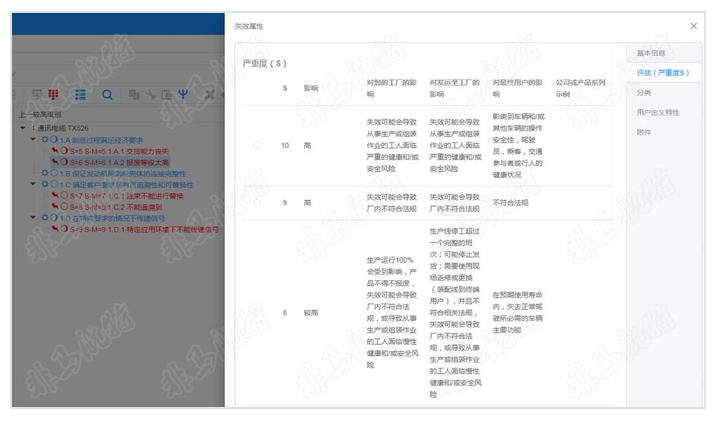Image resolution: width=721 pixels, height=425 pixels.
Task: Click the link tool icon between copy and paste
Action: coord(151,95)
